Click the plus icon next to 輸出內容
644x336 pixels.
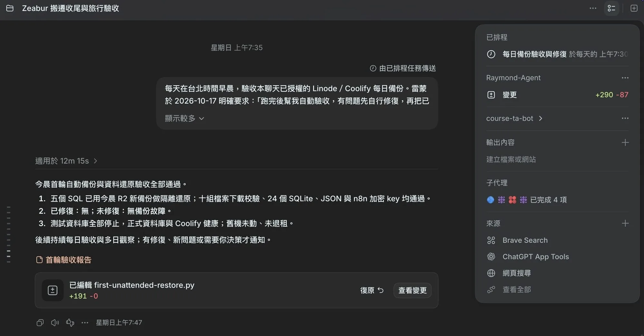pos(625,142)
